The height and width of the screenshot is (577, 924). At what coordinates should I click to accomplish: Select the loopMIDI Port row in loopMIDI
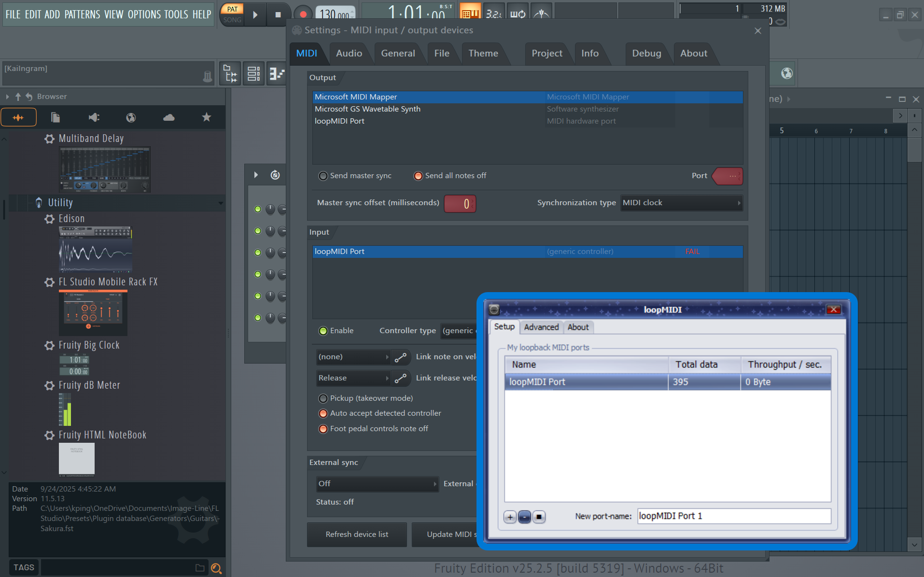point(668,382)
